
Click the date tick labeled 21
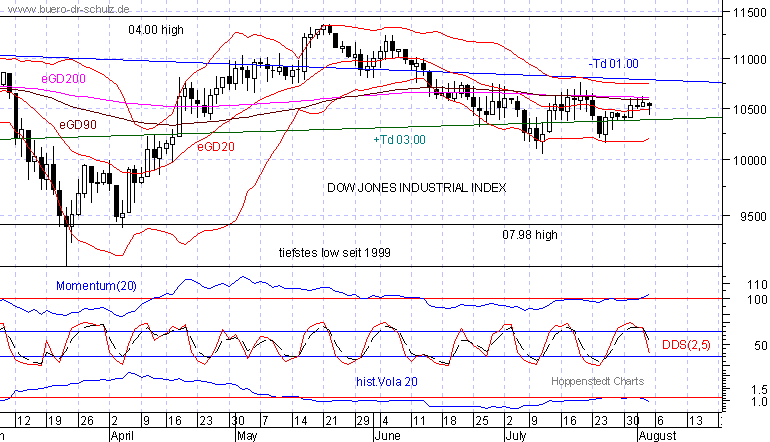[331, 421]
